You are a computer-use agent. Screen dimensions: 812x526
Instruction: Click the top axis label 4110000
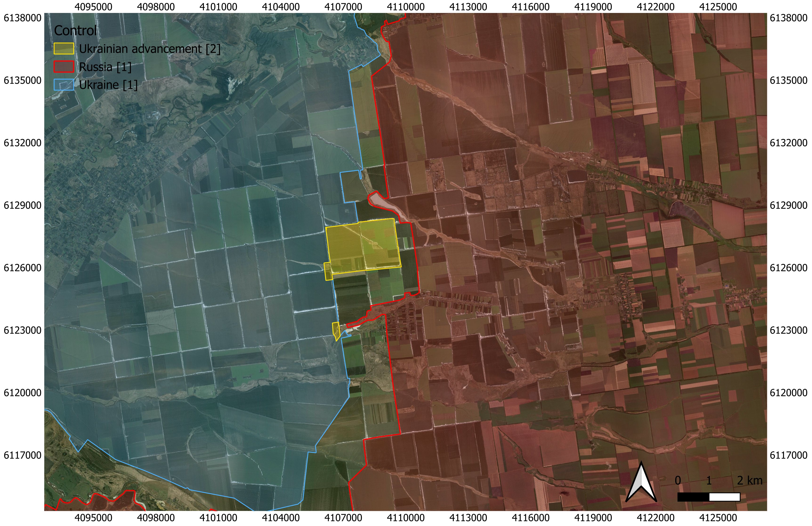pyautogui.click(x=406, y=7)
